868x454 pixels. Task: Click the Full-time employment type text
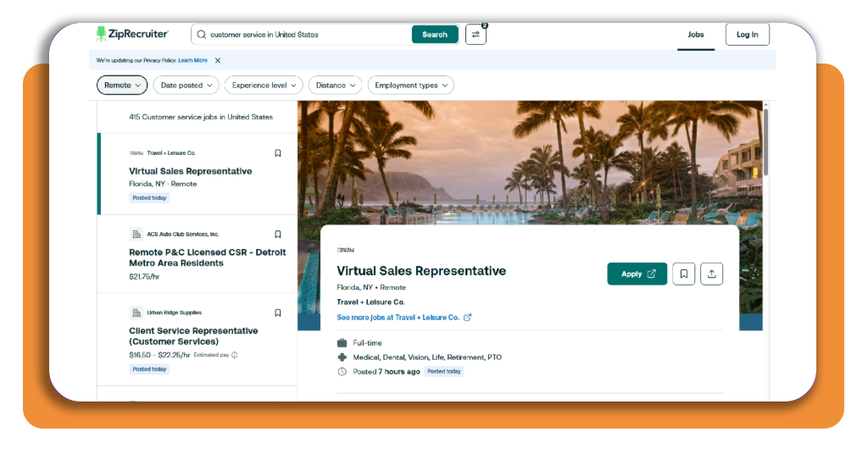point(367,343)
